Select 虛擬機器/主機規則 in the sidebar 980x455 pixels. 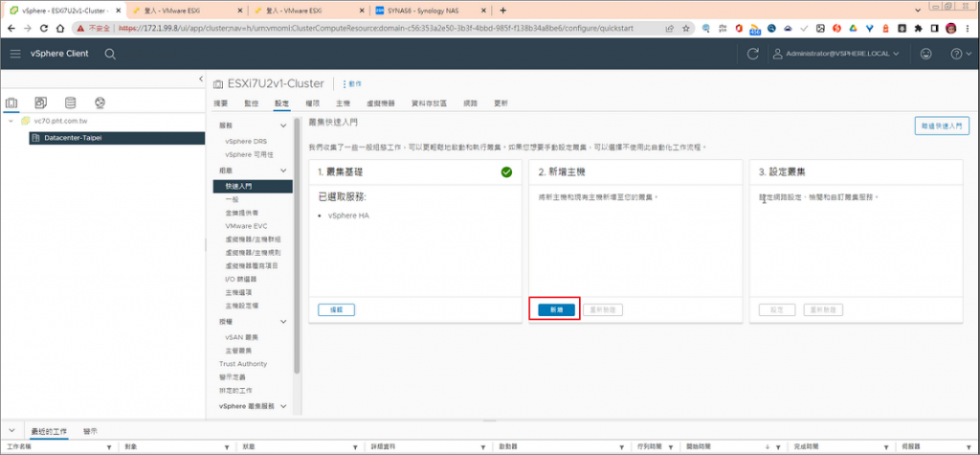[x=253, y=253]
